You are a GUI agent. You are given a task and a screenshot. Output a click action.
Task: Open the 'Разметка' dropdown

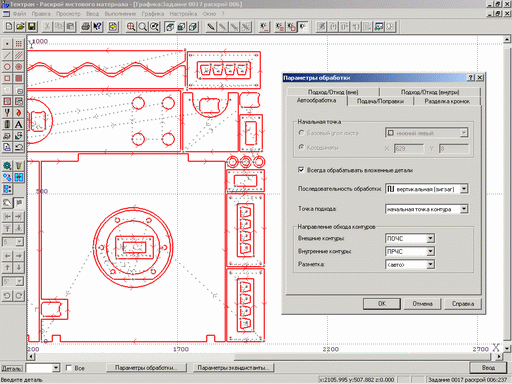coord(430,264)
